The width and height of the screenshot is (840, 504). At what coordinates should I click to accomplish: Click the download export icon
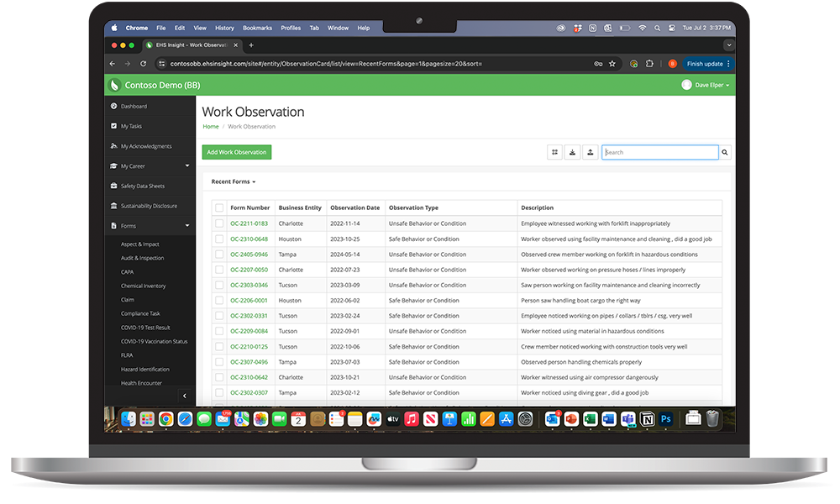point(572,152)
